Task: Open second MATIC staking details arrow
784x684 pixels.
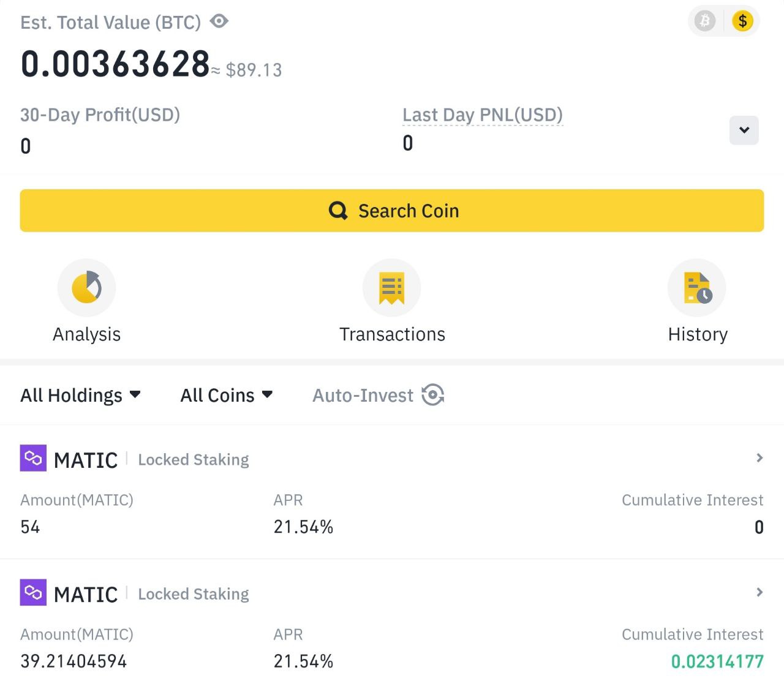Action: (x=759, y=592)
